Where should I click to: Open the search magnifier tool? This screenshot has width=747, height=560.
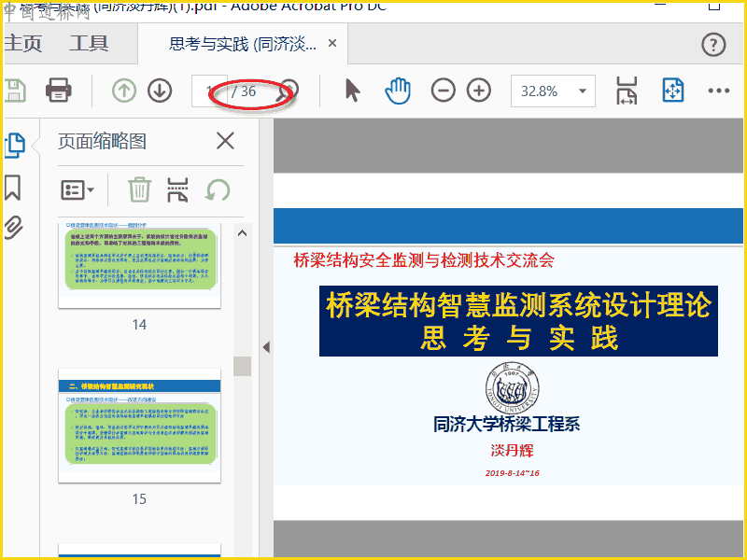coord(288,91)
